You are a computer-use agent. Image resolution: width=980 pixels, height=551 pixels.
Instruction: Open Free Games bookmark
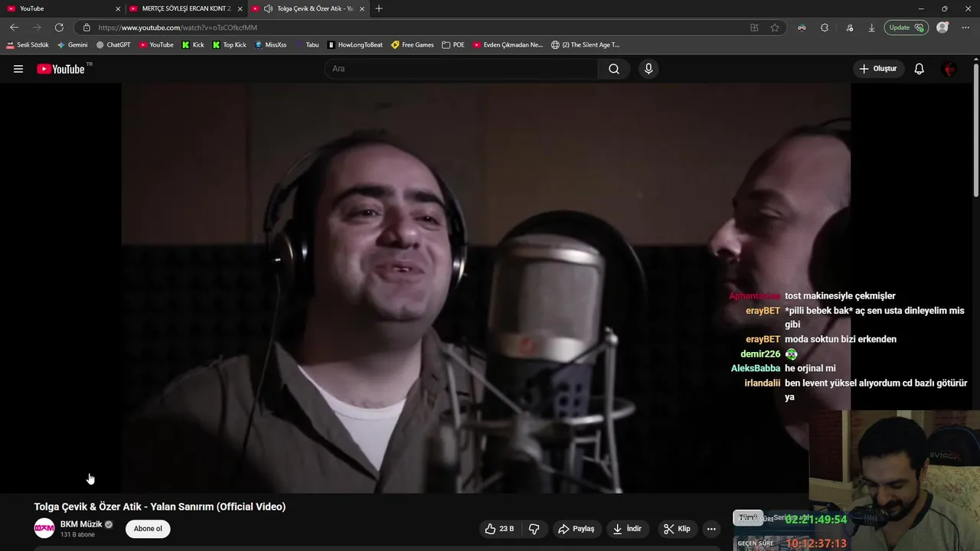click(412, 45)
